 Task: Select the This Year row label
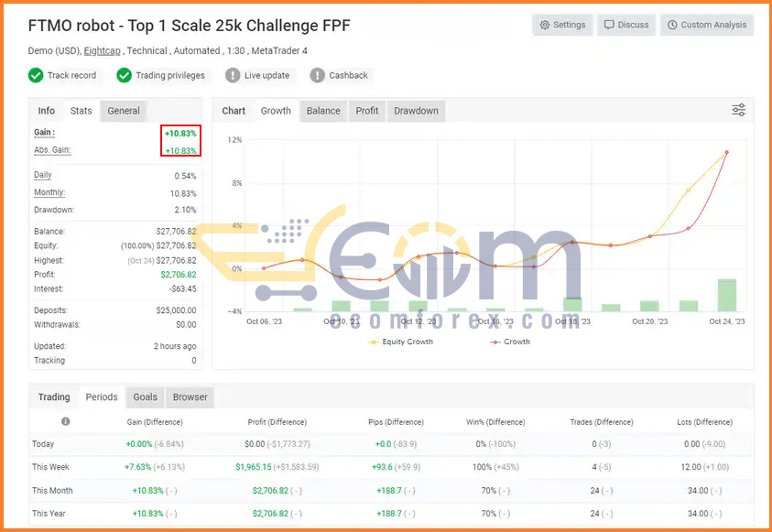pos(49,514)
